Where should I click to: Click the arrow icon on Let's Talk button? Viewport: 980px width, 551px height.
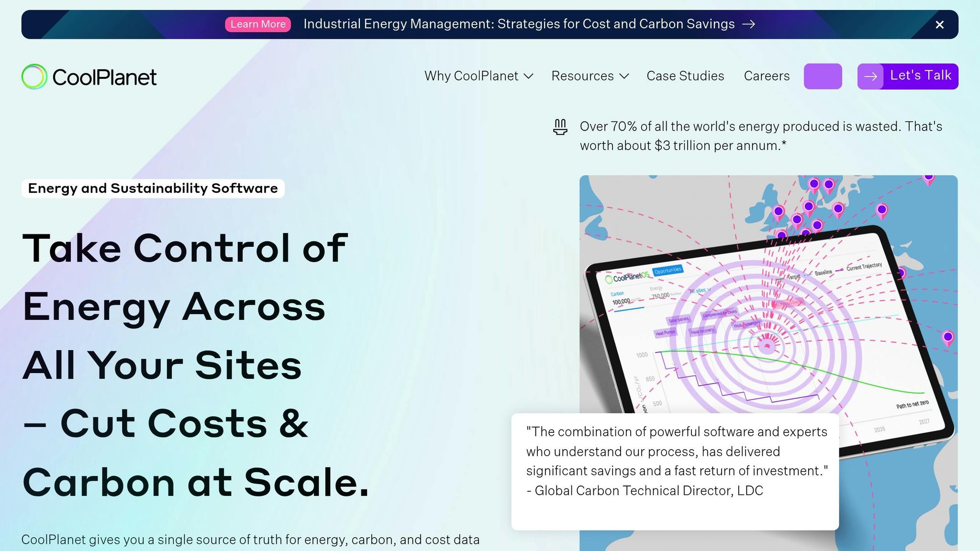[870, 77]
